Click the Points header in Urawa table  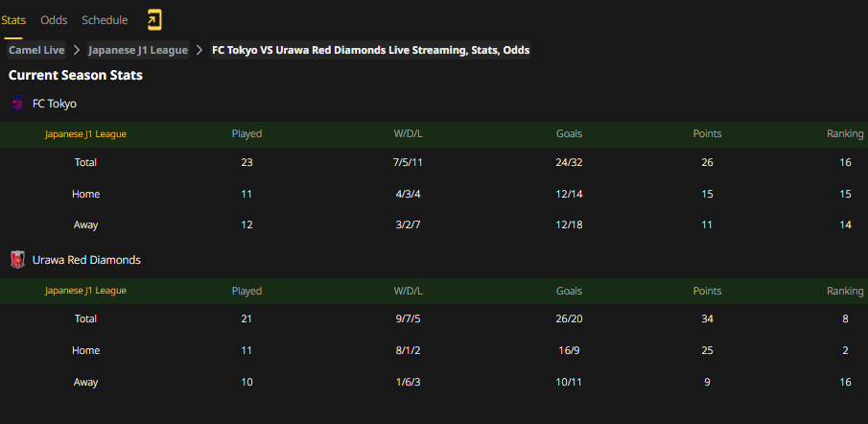pyautogui.click(x=707, y=291)
